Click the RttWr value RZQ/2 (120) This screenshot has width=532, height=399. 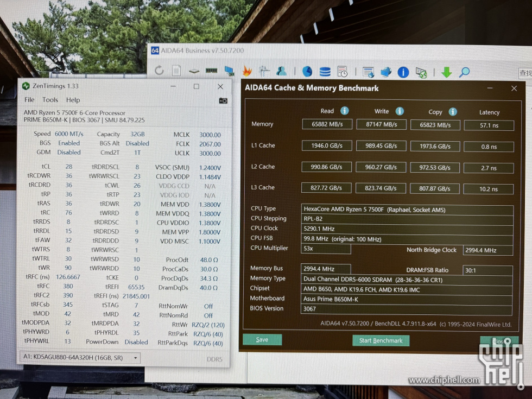[208, 325]
